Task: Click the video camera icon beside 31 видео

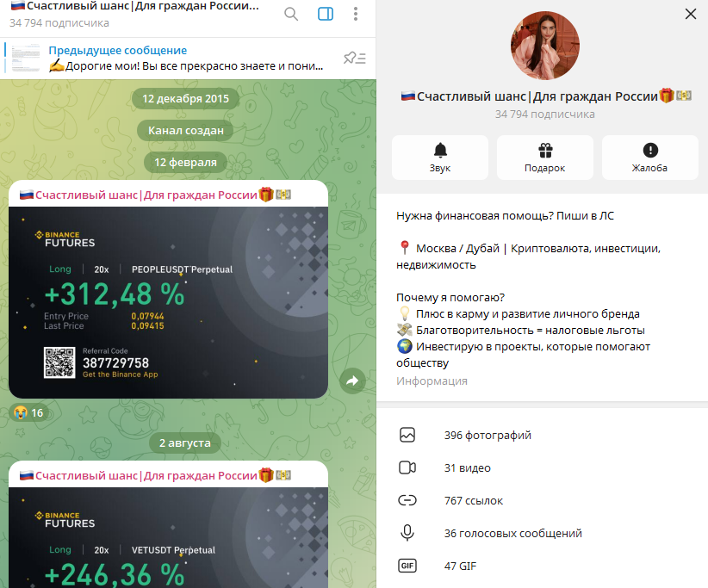Action: [x=407, y=467]
